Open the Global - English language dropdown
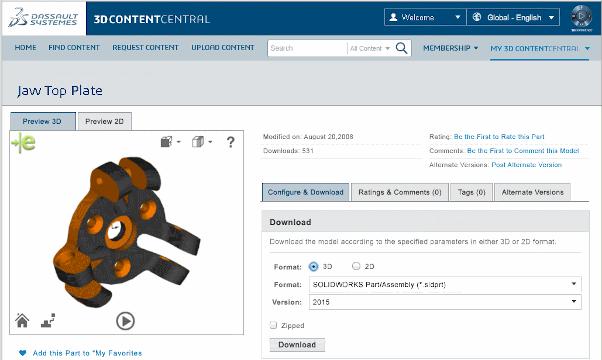The height and width of the screenshot is (360, 602). [513, 17]
